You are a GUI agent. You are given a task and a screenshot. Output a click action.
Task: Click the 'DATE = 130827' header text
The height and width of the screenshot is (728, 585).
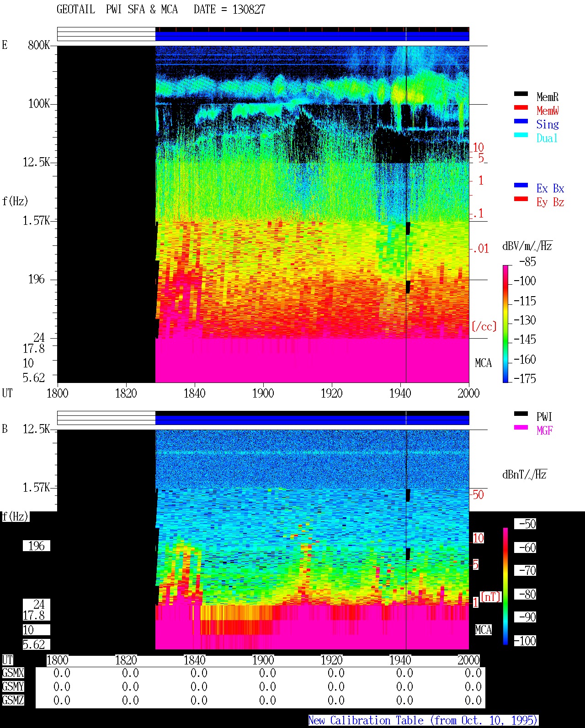(x=229, y=10)
